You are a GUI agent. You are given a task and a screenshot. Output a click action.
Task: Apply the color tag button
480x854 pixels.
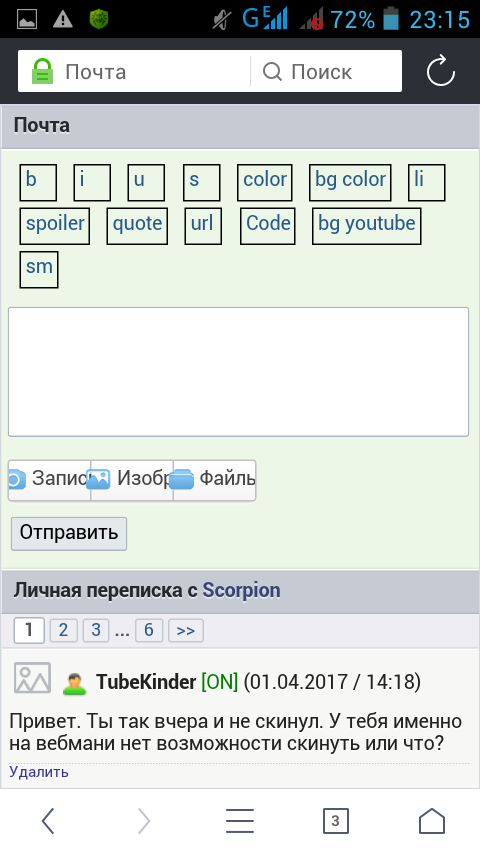[265, 183]
